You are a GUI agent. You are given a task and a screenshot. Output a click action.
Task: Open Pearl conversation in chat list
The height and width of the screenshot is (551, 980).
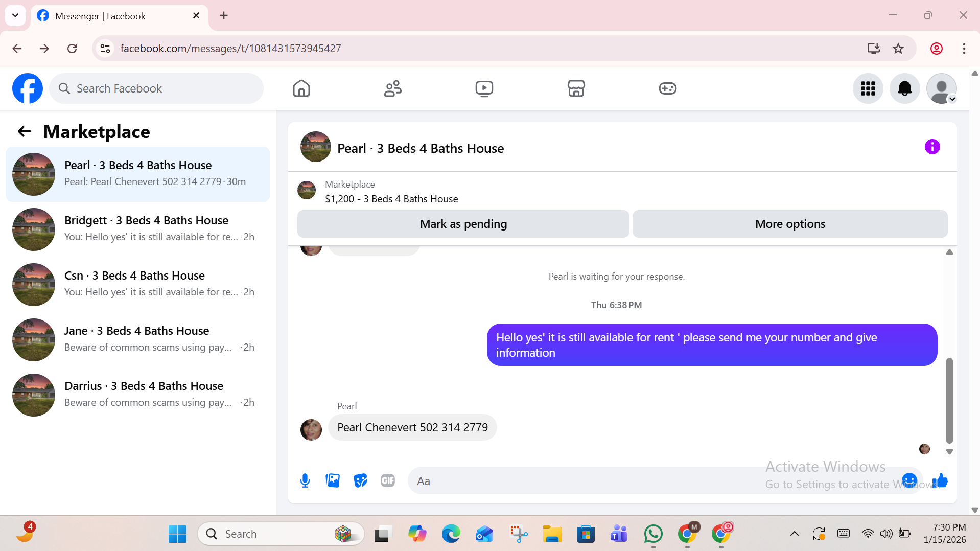pyautogui.click(x=138, y=174)
